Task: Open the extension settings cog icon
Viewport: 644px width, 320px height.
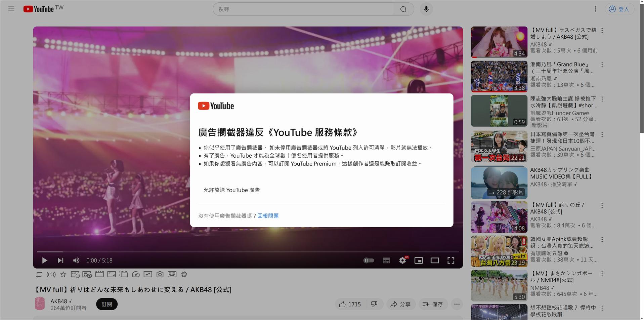Action: tap(184, 275)
